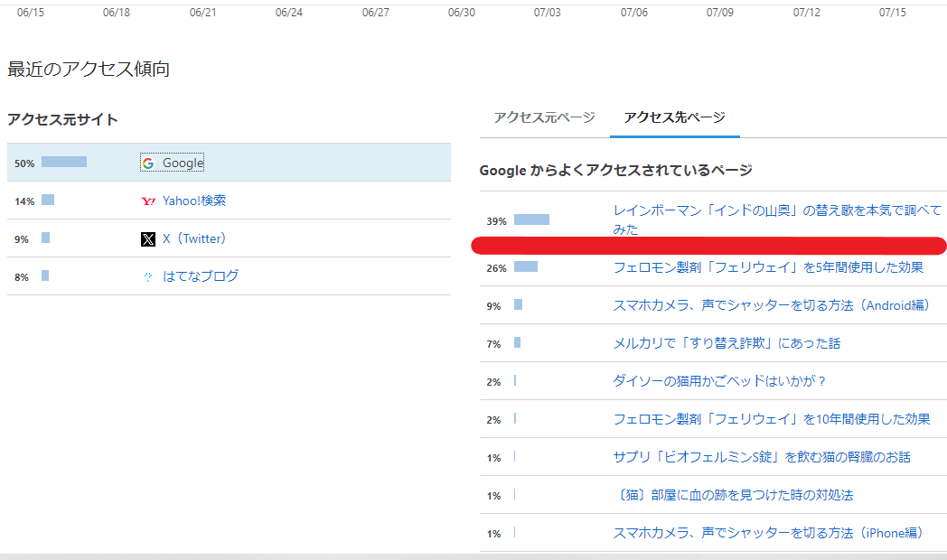Open the メルカリ「すり替え詐欺」article link
The height and width of the screenshot is (560, 947).
pos(727,343)
